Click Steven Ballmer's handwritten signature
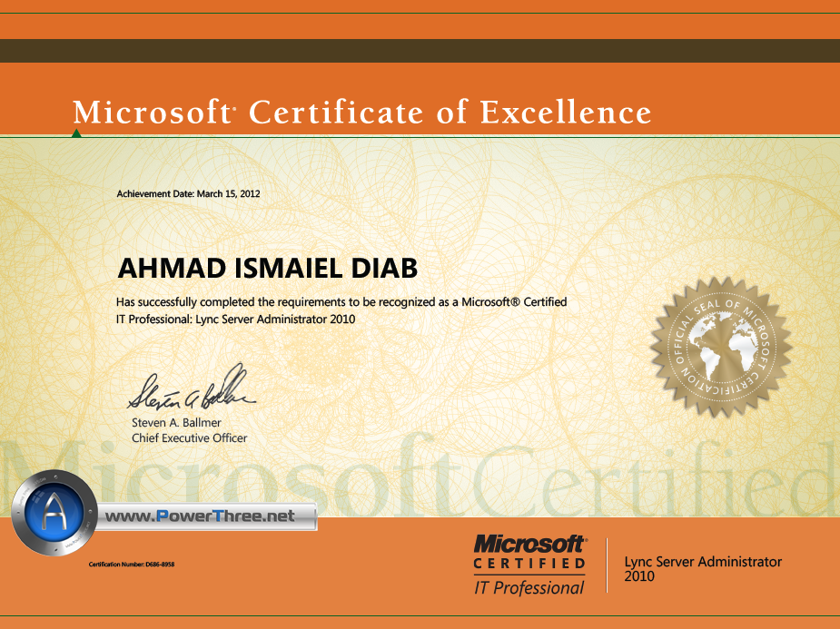The image size is (840, 629). point(190,388)
